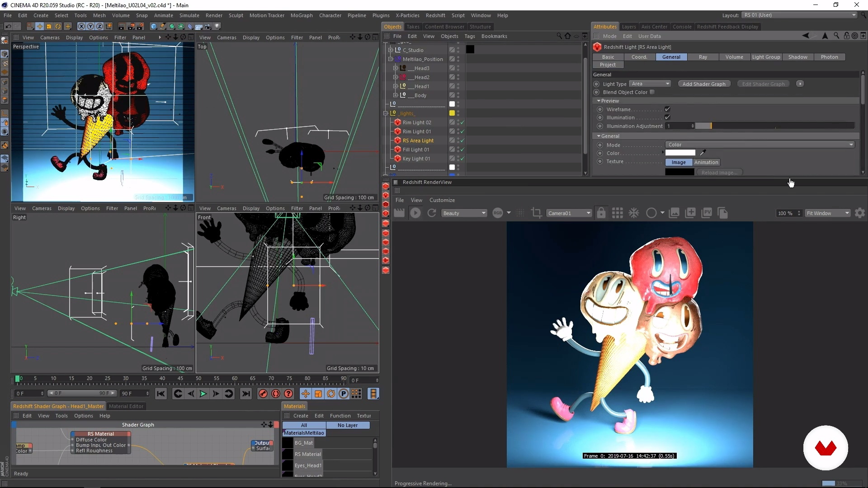Viewport: 868px width, 488px height.
Task: Open the Redshift menu in menu bar
Action: pyautogui.click(x=435, y=15)
